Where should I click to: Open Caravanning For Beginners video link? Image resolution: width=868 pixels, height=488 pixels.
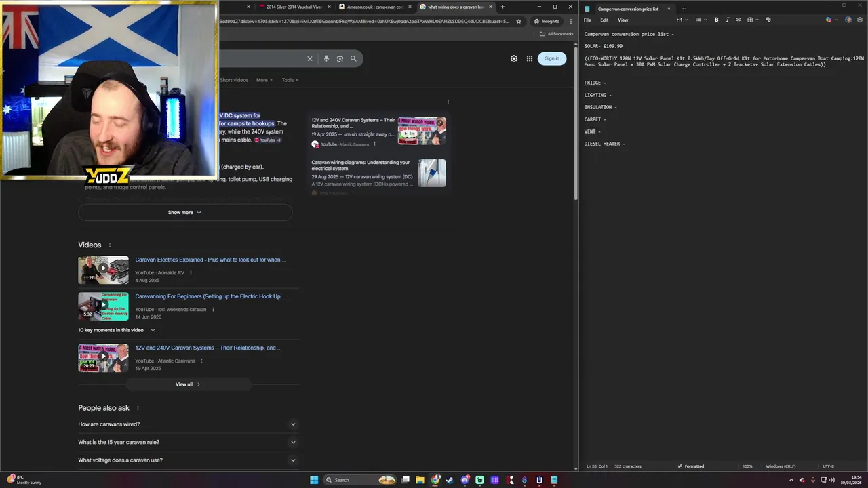pos(210,296)
